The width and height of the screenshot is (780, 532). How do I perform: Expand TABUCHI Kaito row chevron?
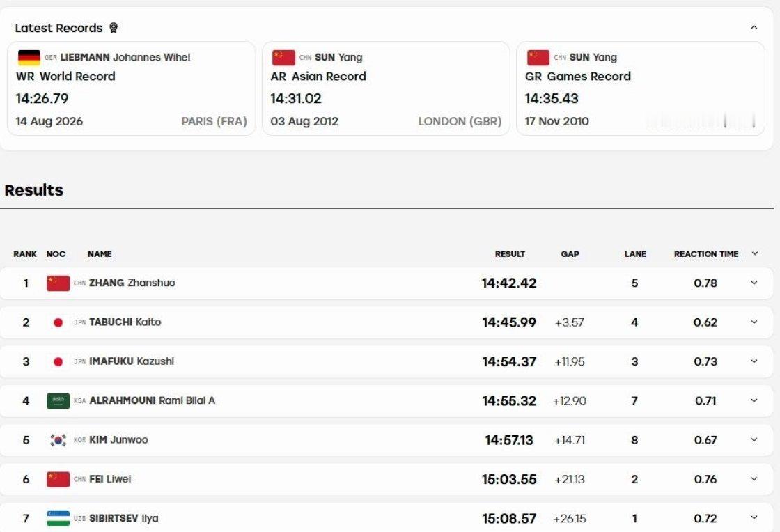[x=754, y=322]
